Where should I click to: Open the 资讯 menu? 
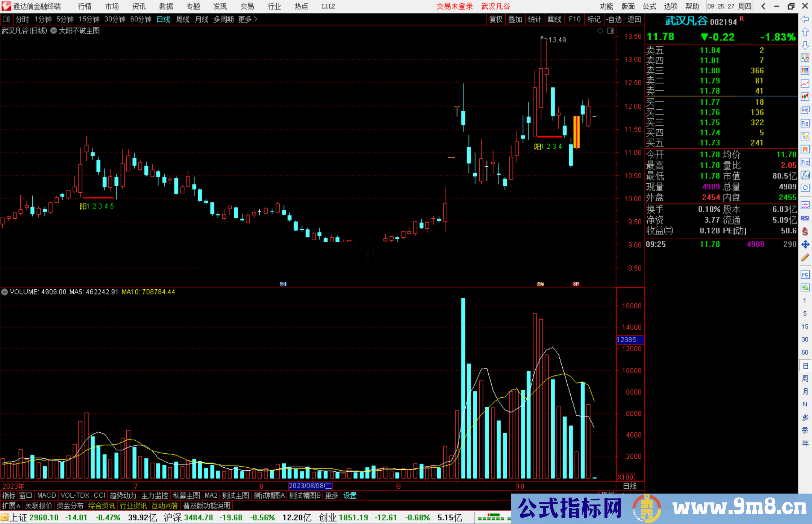139,6
